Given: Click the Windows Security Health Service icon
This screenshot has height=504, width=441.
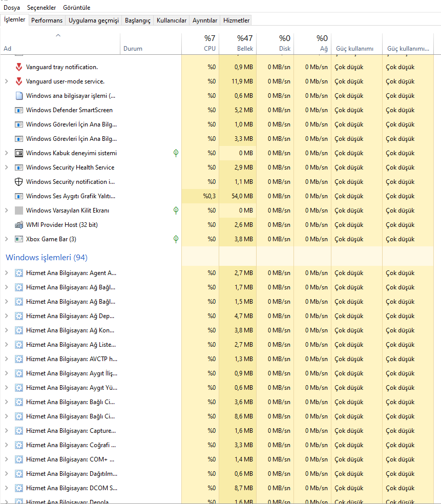Looking at the screenshot, I should [19, 167].
